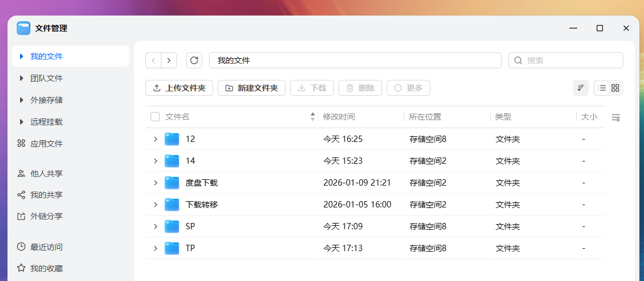
Task: Go back with the left arrow
Action: click(x=153, y=60)
